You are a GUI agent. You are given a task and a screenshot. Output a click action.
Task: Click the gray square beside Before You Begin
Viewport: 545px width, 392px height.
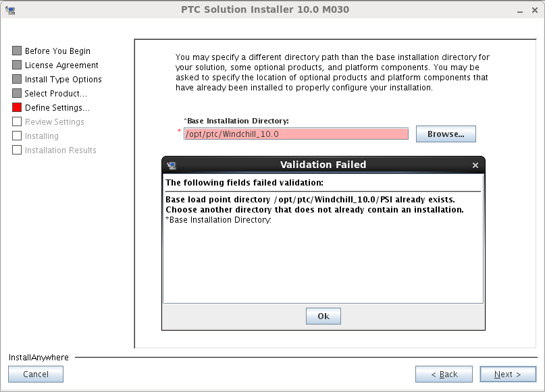pos(17,51)
